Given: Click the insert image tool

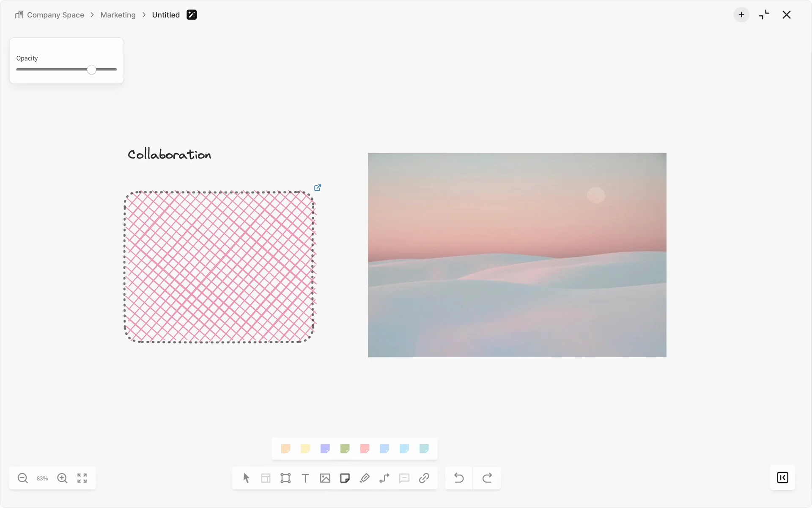Looking at the screenshot, I should point(325,478).
